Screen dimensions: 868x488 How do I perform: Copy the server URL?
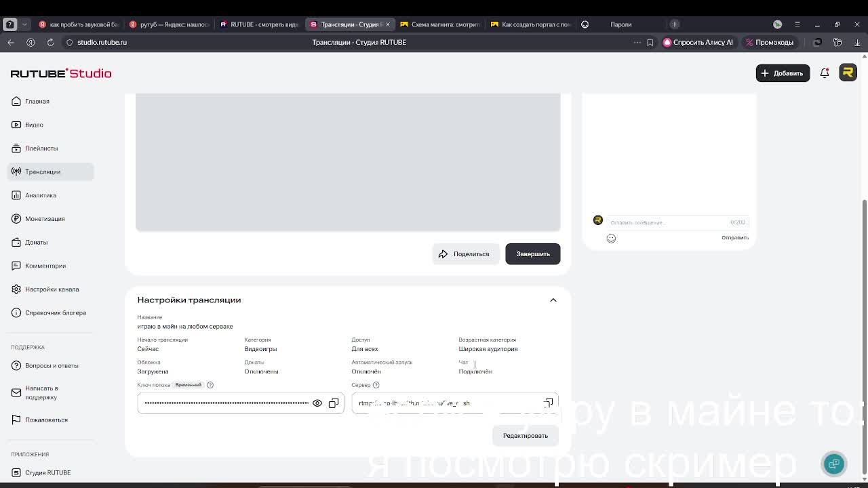point(548,403)
